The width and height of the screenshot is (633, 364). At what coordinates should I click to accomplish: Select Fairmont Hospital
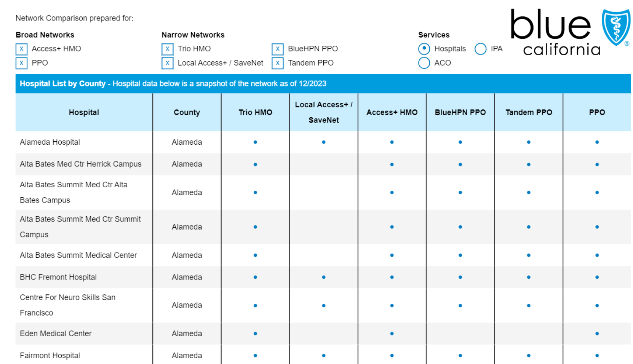tap(50, 356)
